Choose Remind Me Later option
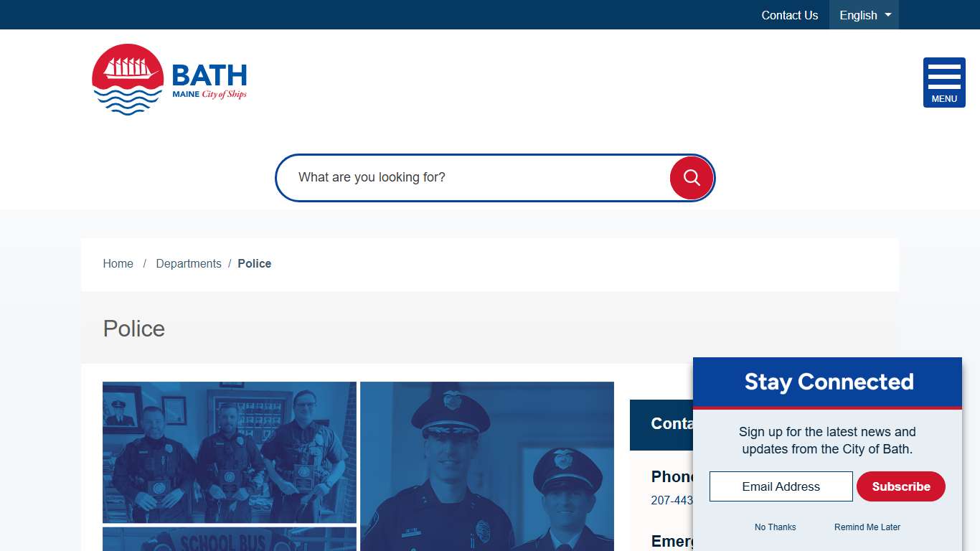 [x=867, y=527]
